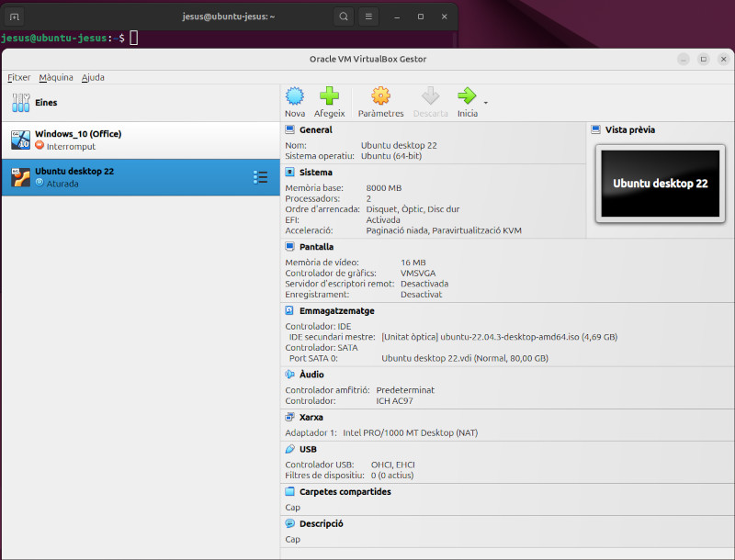735x560 pixels.
Task: Open the Fitxer menu
Action: click(x=18, y=77)
